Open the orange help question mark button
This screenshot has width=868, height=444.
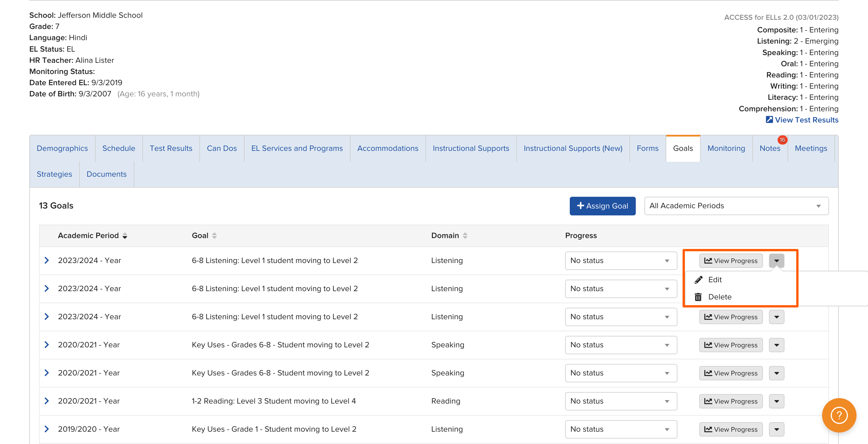click(839, 415)
